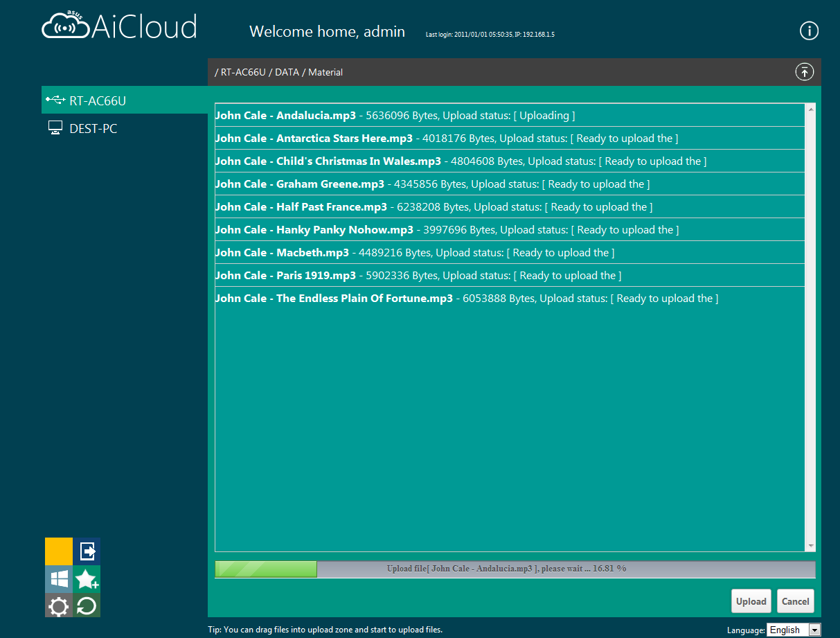Select The Endless Plain Of Fortune.mp3 row
Screen dimensions: 840x638
click(510, 298)
